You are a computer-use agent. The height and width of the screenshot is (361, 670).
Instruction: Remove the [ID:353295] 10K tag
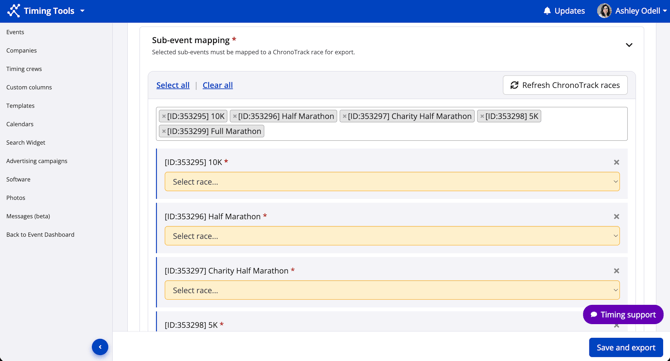click(164, 116)
